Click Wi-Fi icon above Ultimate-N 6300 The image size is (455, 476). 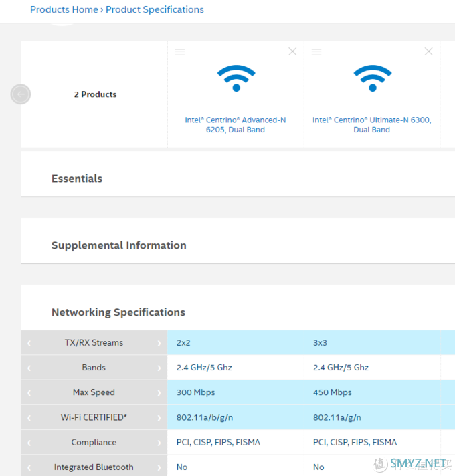(373, 78)
